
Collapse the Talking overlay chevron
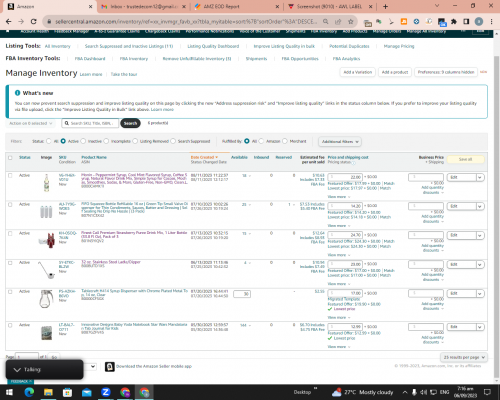click(17, 370)
